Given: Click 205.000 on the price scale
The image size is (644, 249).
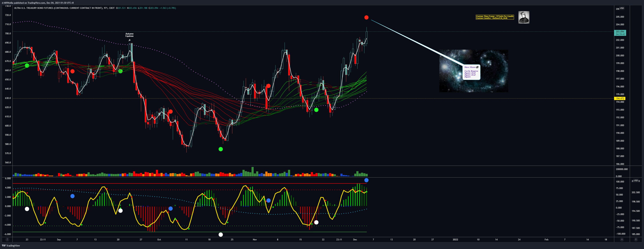Looking at the screenshot, I should (620, 17).
